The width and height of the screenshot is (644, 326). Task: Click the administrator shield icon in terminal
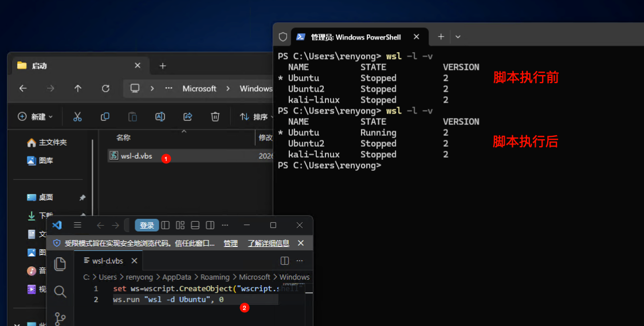coord(283,37)
